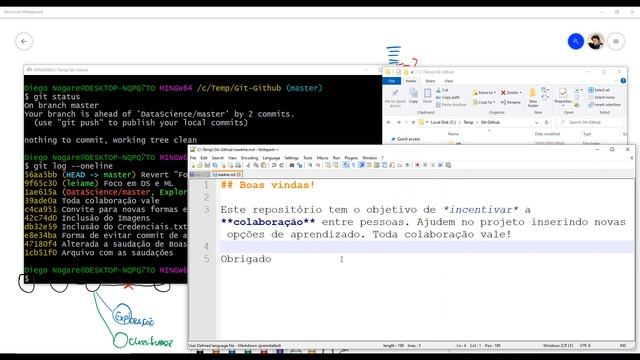Screen dimensions: 640x360
Task: Click Notepad++ Save toolbar icon
Action: pyautogui.click(x=207, y=165)
